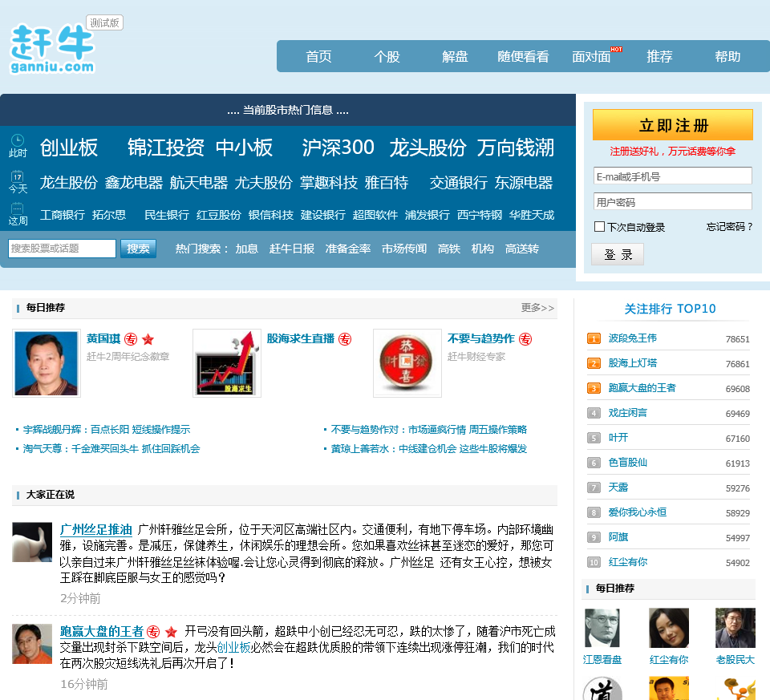Open inline 创业板 link in post
The width and height of the screenshot is (770, 700).
coord(233,647)
